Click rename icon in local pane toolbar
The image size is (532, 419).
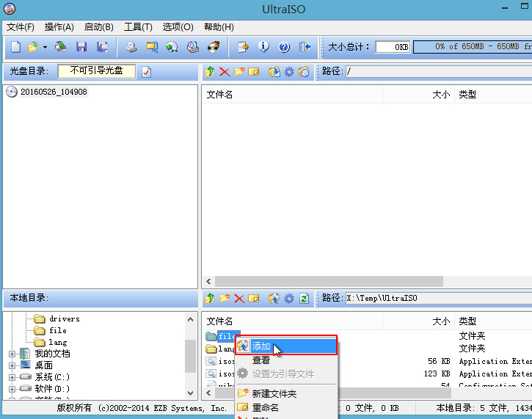pos(253,299)
